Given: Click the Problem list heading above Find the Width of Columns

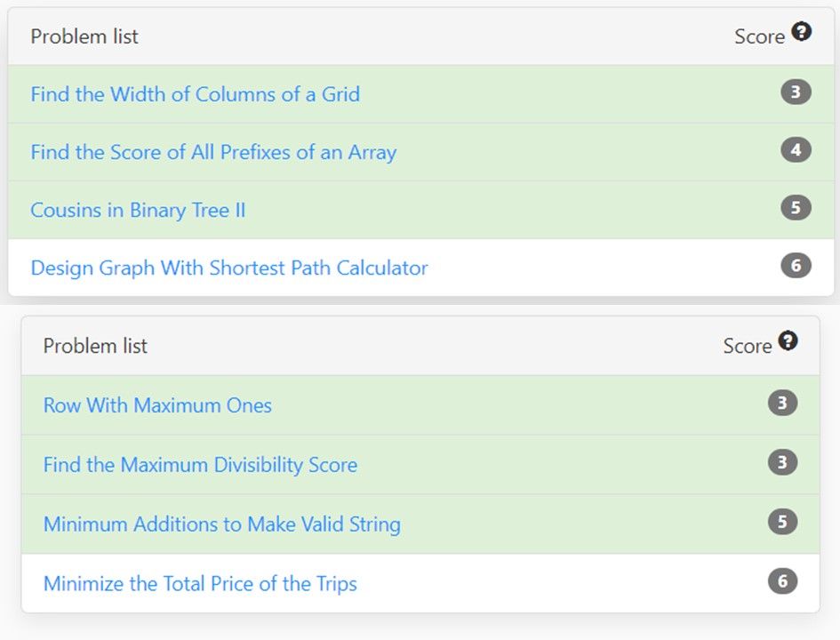Looking at the screenshot, I should coord(84,36).
